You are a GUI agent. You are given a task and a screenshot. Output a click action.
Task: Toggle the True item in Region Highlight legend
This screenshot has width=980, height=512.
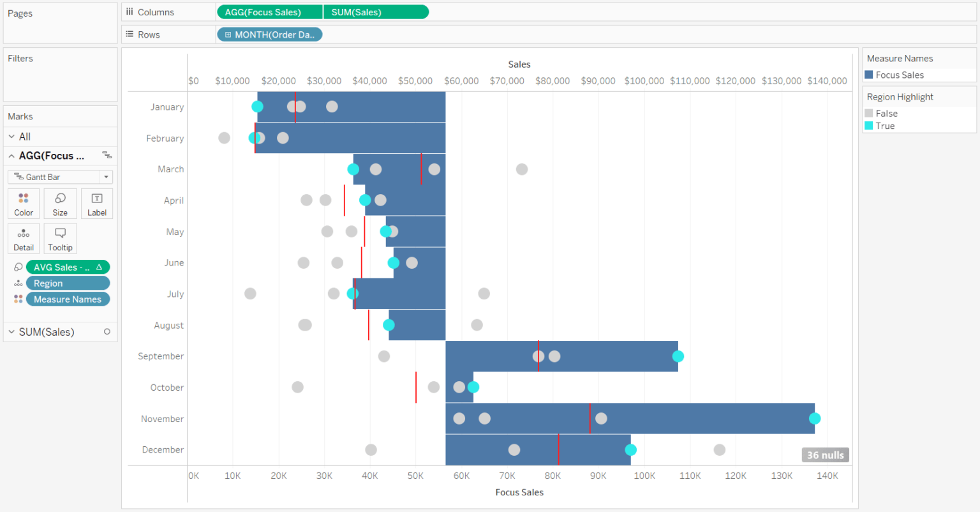870,126
